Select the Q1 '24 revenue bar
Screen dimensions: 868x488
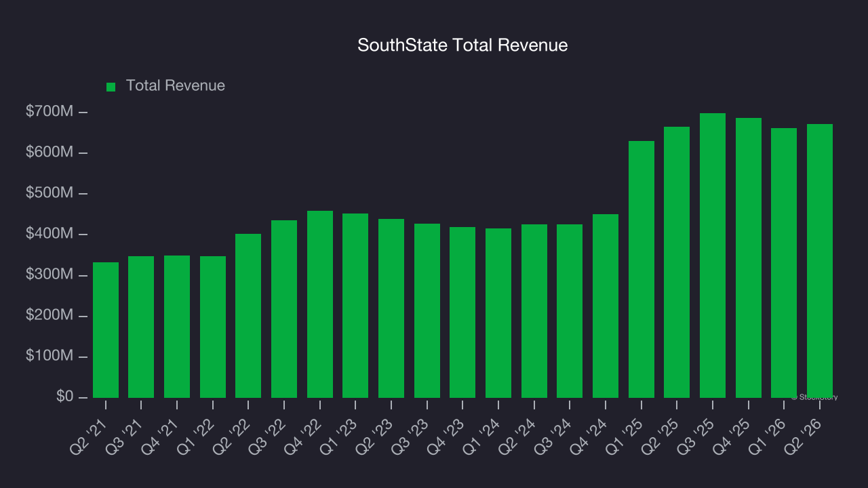point(498,313)
